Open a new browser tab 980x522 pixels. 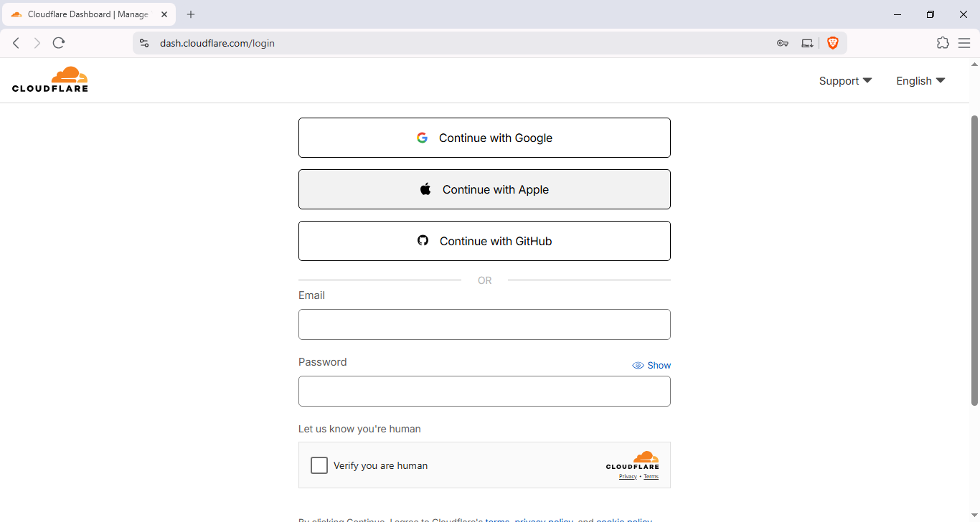click(191, 14)
